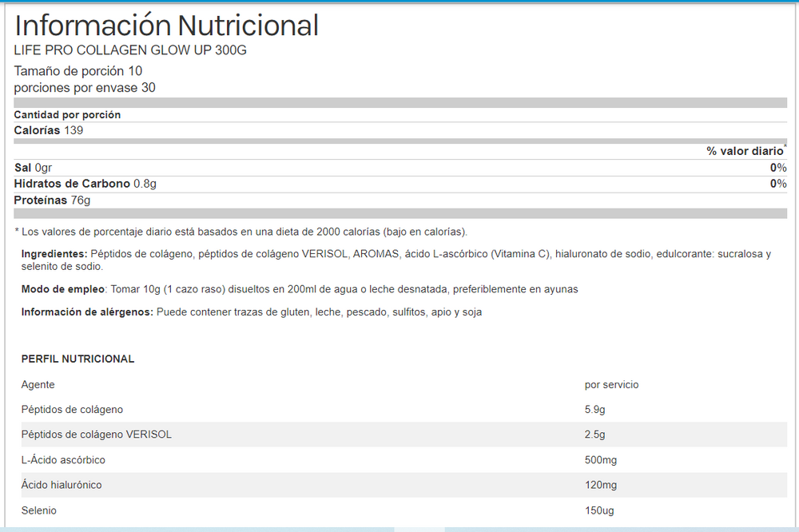
Task: Click the 'porciones por envase 30' text
Action: [x=85, y=88]
